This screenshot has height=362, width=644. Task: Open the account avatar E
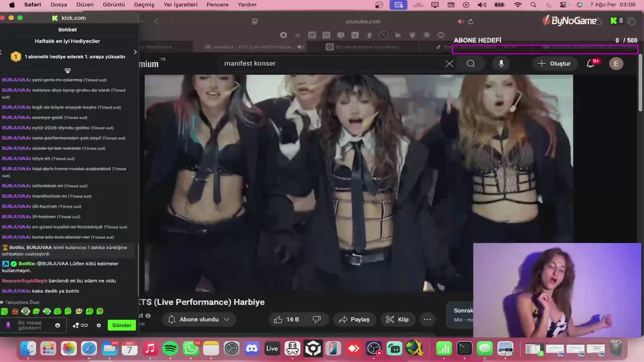pyautogui.click(x=616, y=63)
